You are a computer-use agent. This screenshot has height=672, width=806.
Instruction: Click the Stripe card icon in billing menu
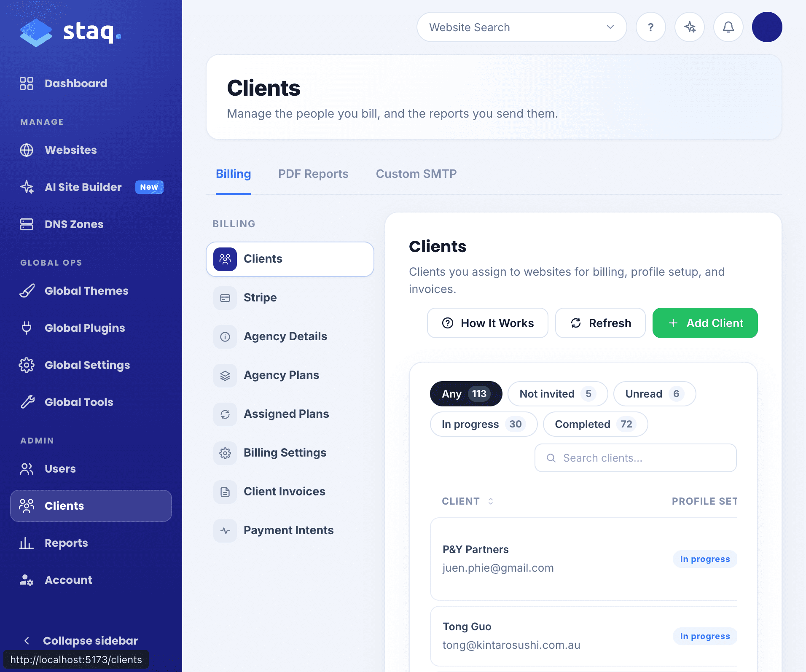[225, 298]
